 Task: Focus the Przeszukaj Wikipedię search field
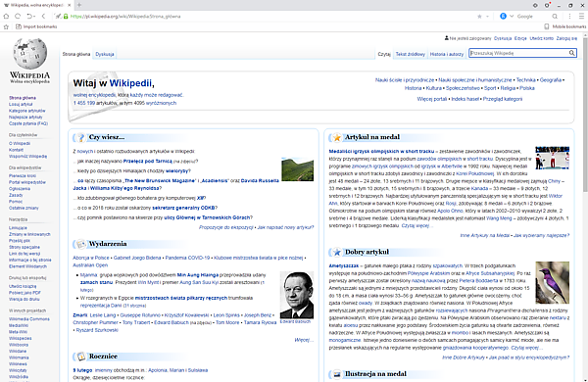tap(518, 53)
